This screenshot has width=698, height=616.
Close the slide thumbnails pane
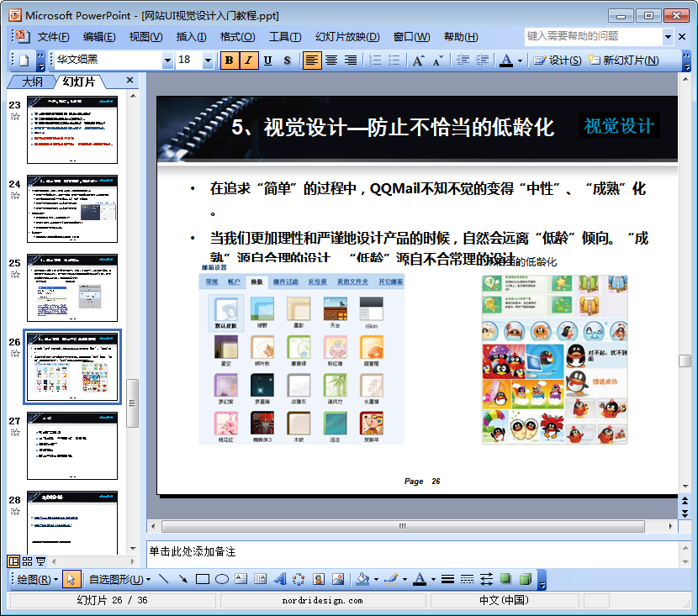click(x=130, y=80)
